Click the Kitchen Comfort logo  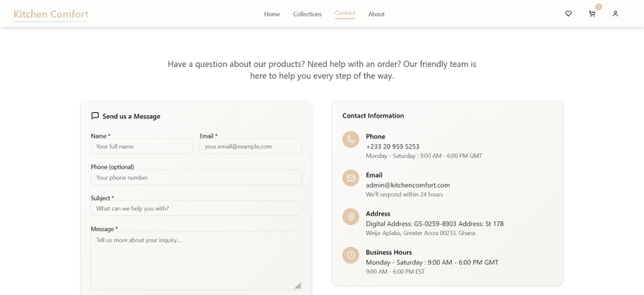click(51, 14)
